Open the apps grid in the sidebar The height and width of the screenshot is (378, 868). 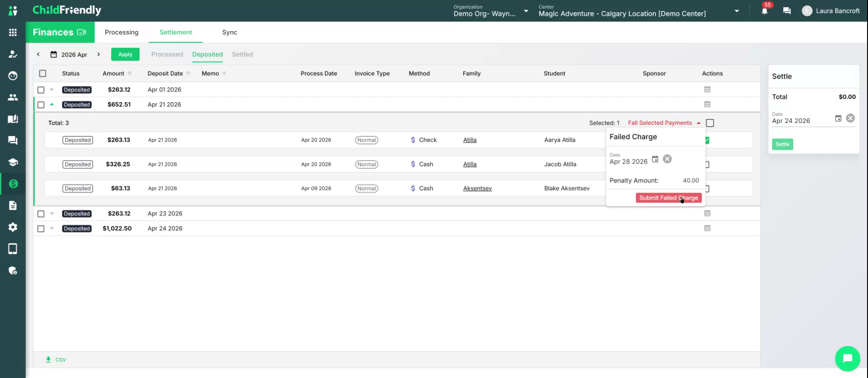coord(13,33)
